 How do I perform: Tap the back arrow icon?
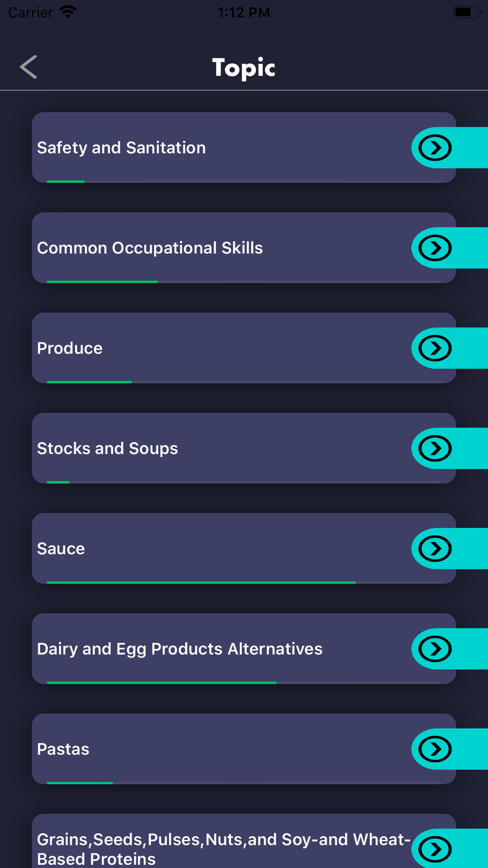tap(28, 67)
